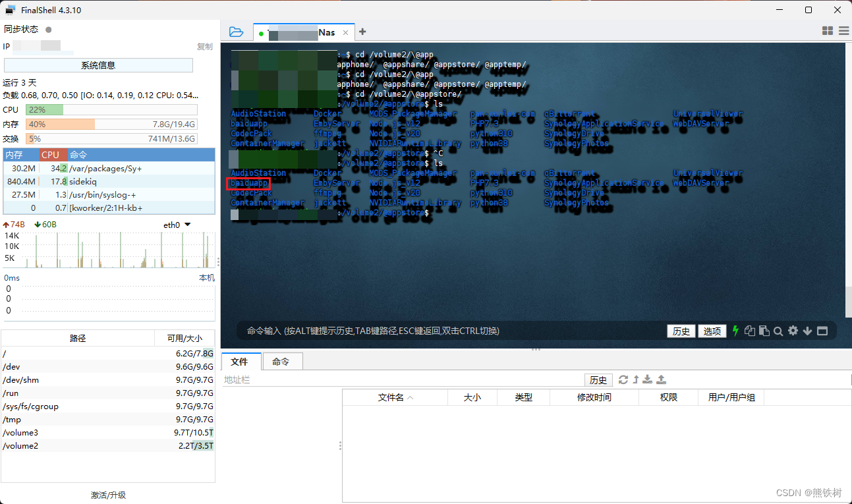The width and height of the screenshot is (852, 504).
Task: Click the 系统信息 button
Action: pyautogui.click(x=98, y=65)
